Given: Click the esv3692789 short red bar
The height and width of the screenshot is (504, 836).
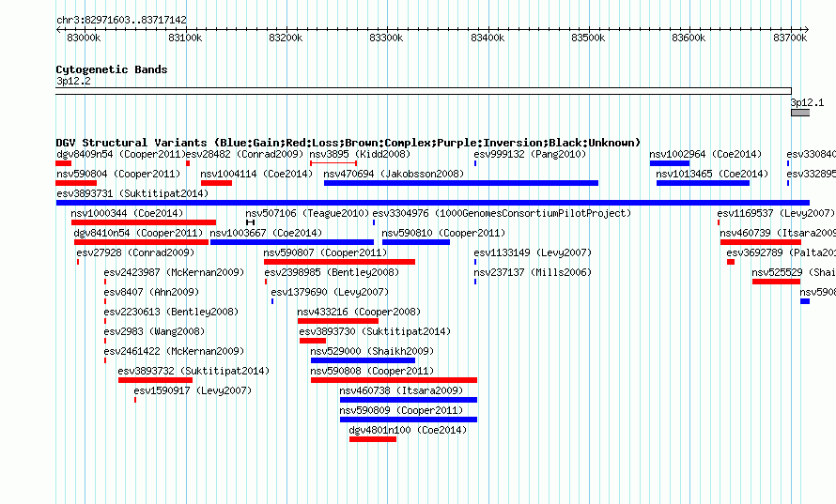Looking at the screenshot, I should click(x=731, y=262).
